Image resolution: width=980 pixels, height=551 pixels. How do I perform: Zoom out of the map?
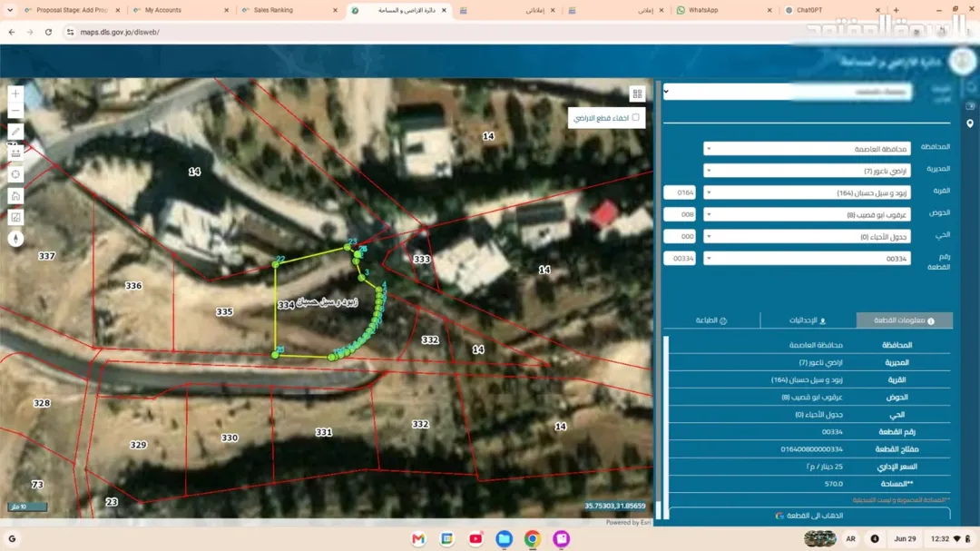point(15,111)
